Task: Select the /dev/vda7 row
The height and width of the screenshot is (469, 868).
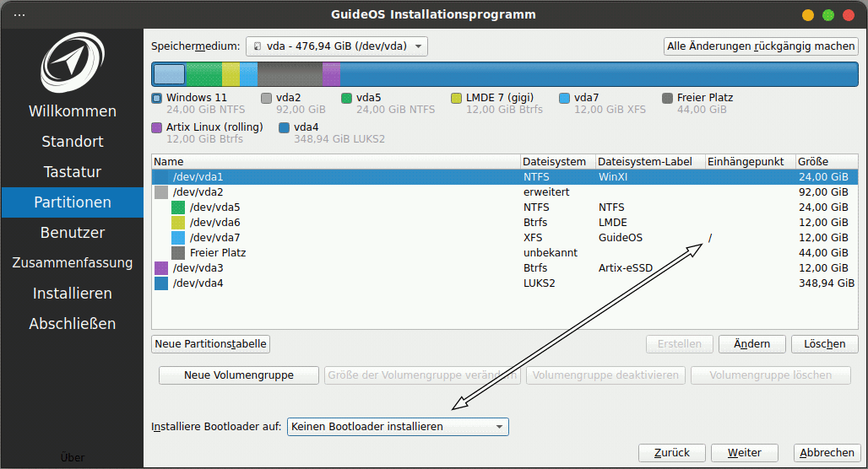Action: [505, 238]
